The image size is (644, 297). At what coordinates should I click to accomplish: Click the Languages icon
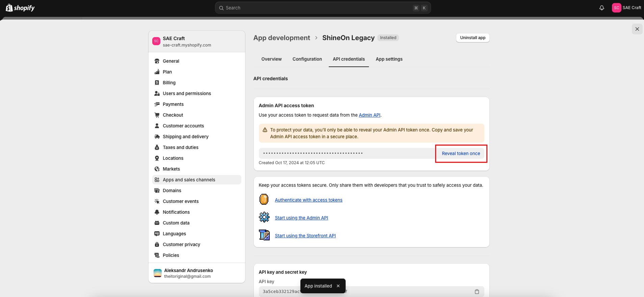tap(157, 234)
